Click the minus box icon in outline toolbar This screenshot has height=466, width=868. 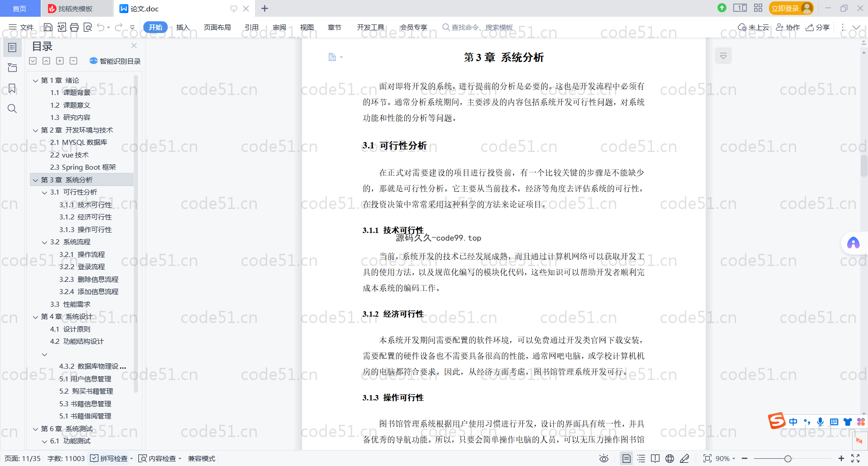point(73,61)
